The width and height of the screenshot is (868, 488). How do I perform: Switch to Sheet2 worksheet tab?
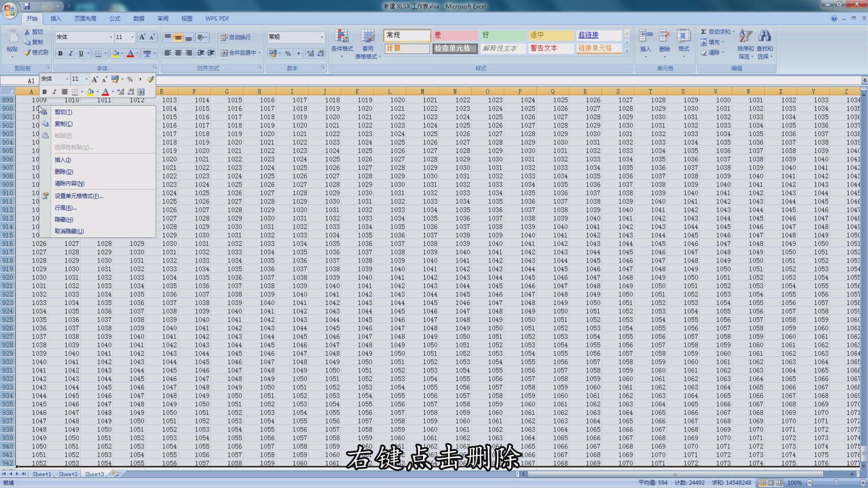pyautogui.click(x=68, y=474)
